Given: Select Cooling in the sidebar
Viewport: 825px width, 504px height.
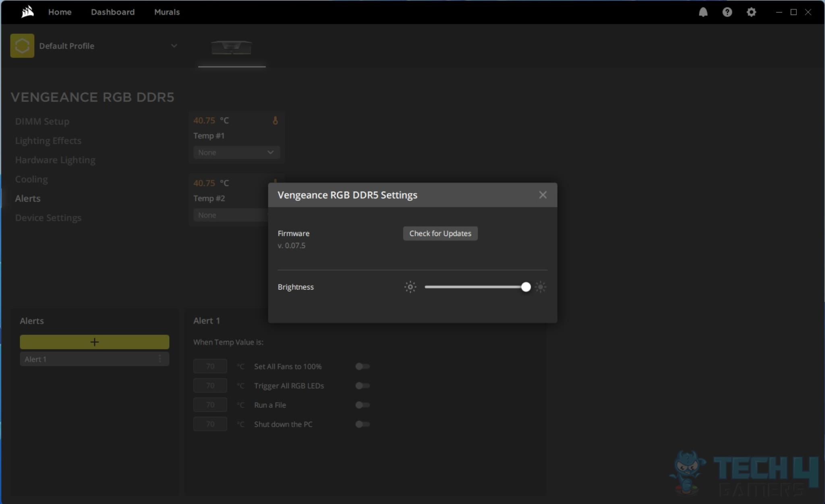Looking at the screenshot, I should pos(31,179).
